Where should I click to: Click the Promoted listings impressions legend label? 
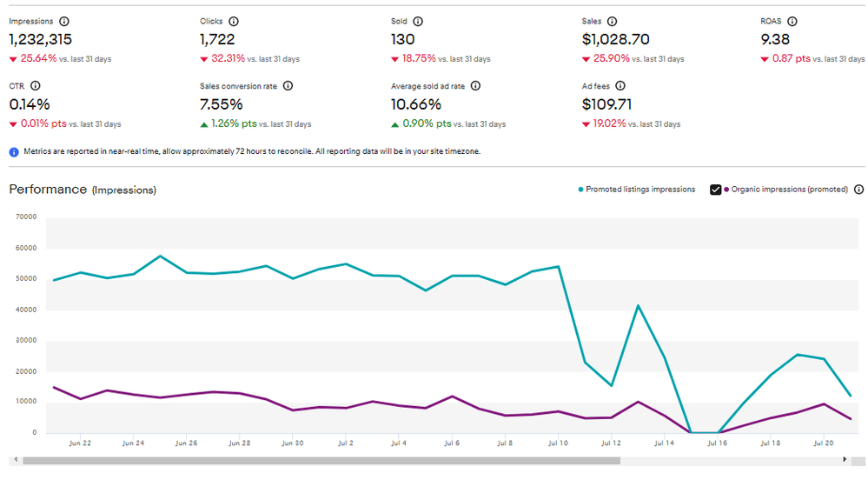pyautogui.click(x=640, y=190)
